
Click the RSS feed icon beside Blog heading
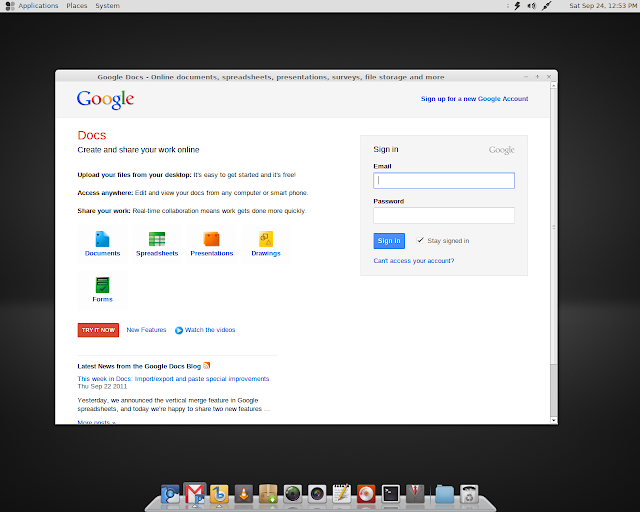207,365
